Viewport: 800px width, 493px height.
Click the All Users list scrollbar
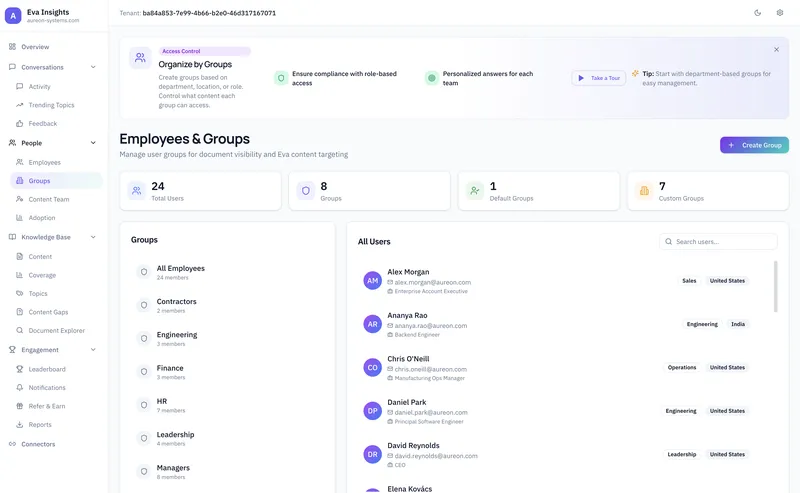[776, 286]
